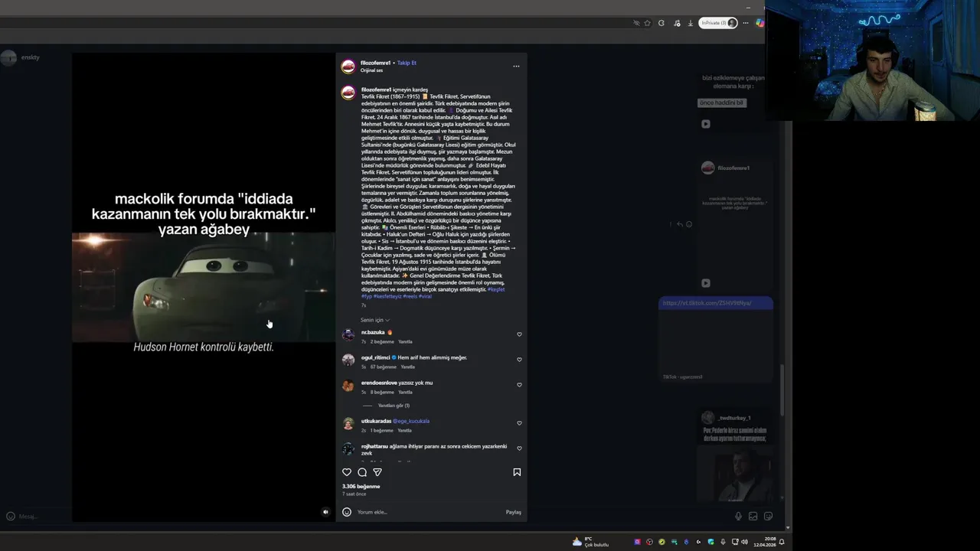Click the reply arrow beside the shared reel
The height and width of the screenshot is (551, 980).
coord(679,224)
